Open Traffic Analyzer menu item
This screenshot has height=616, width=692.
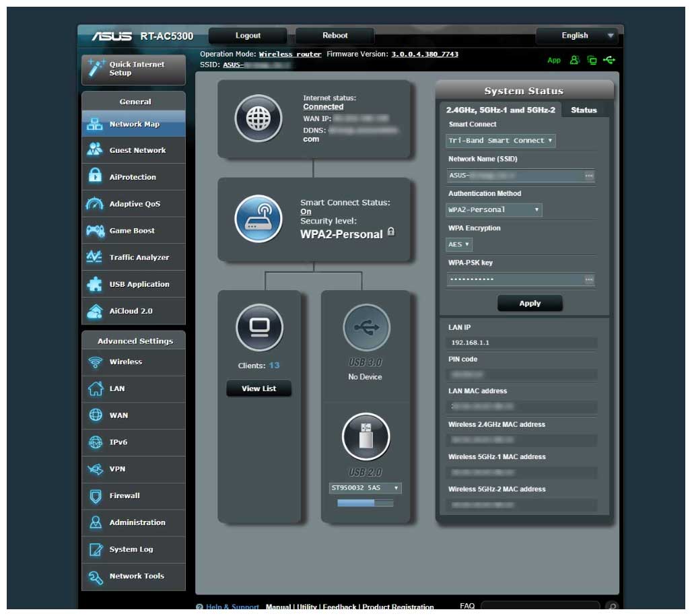134,257
